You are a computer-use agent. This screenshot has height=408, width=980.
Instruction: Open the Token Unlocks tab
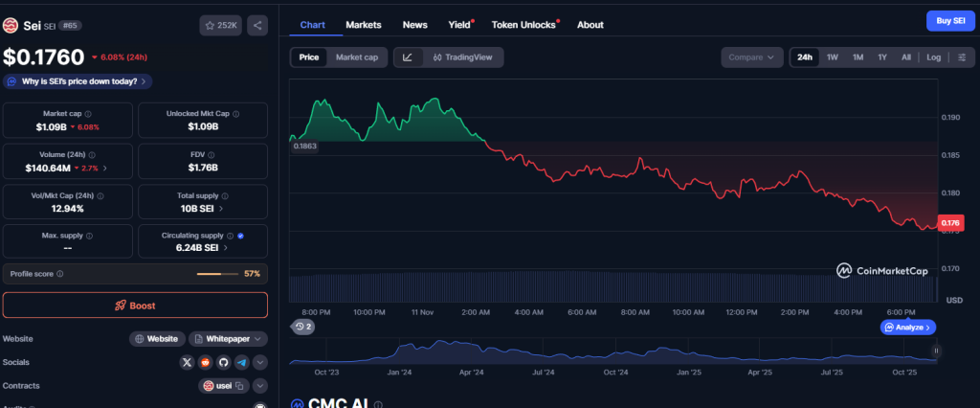coord(523,24)
